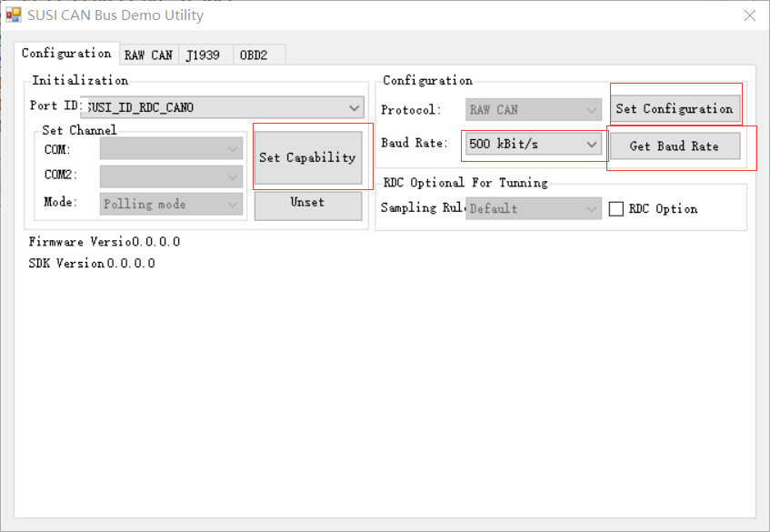Viewport: 770px width, 532px height.
Task: Click the Protocol label
Action: click(411, 109)
